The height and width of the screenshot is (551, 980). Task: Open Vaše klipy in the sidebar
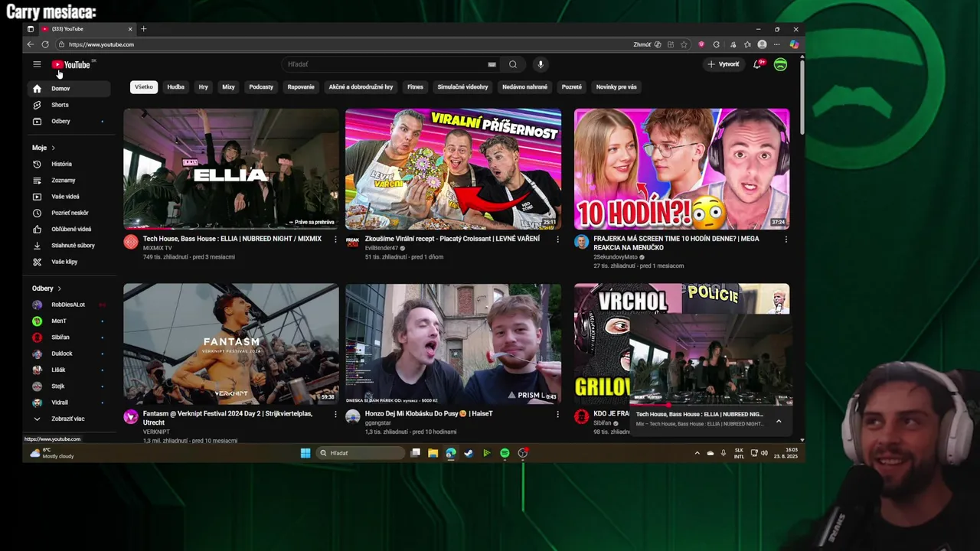(x=70, y=262)
